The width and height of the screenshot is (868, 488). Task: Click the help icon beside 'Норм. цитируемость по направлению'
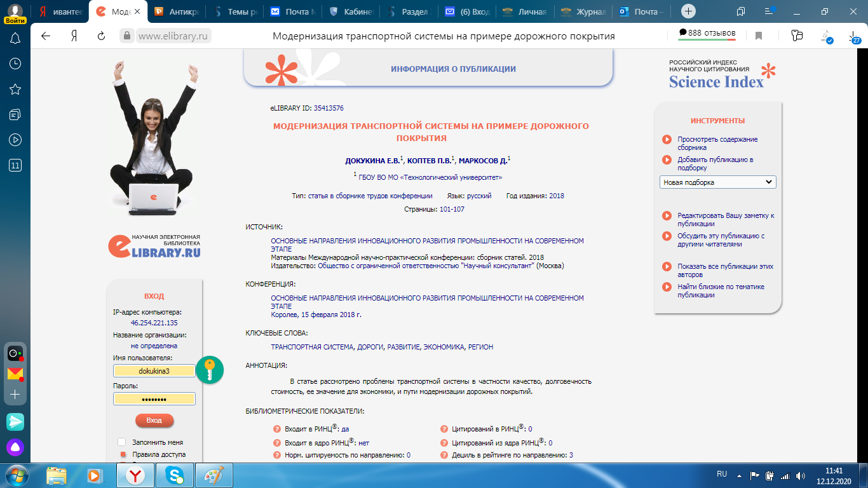click(276, 456)
